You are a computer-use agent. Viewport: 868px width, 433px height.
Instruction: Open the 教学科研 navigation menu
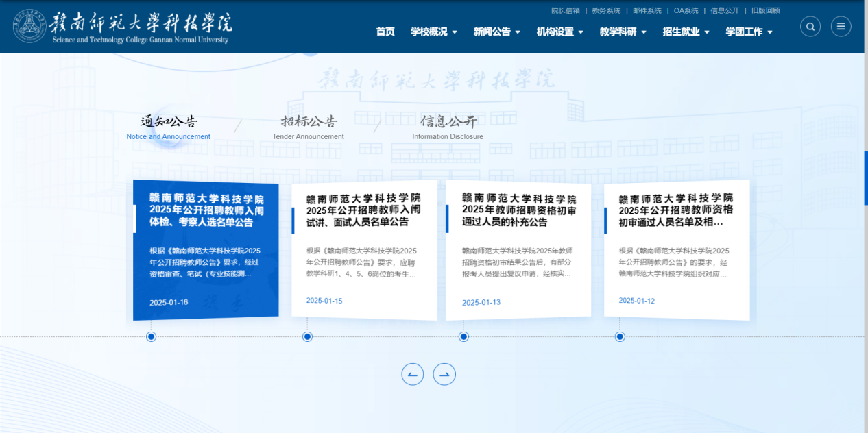pyautogui.click(x=618, y=32)
